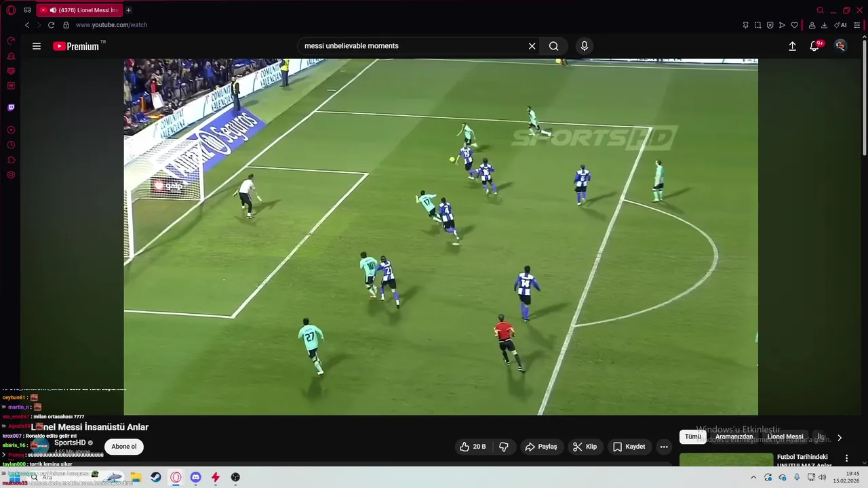Go to the YouTube Premium home logo
The width and height of the screenshot is (868, 488).
(76, 46)
